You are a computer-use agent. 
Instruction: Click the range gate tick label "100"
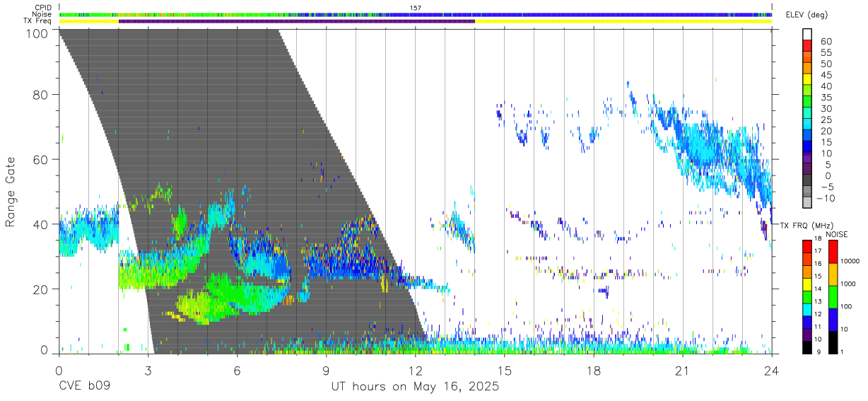pos(37,33)
